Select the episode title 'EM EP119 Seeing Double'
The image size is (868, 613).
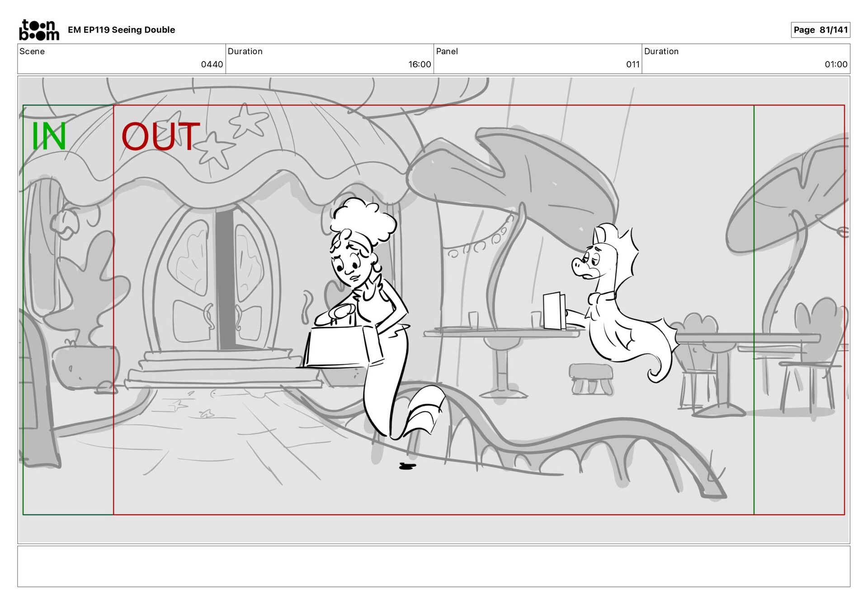click(x=121, y=30)
